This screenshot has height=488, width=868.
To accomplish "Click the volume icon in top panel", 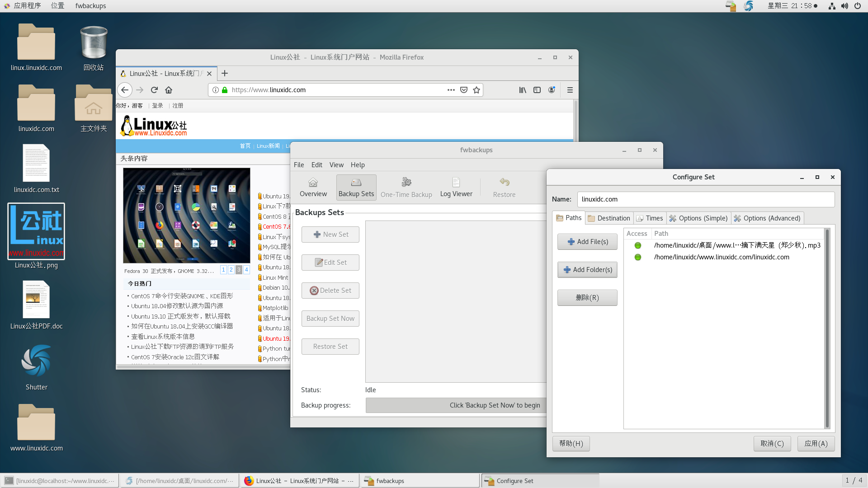I will point(844,6).
